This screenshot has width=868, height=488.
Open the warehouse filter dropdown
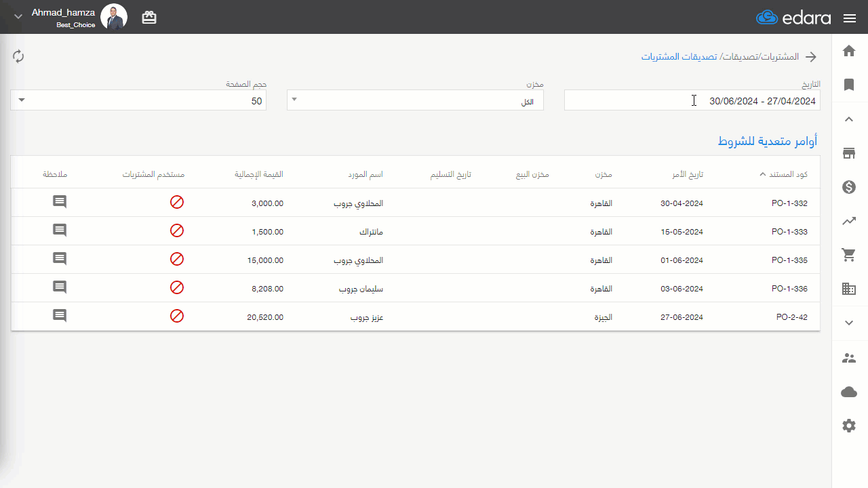click(415, 100)
